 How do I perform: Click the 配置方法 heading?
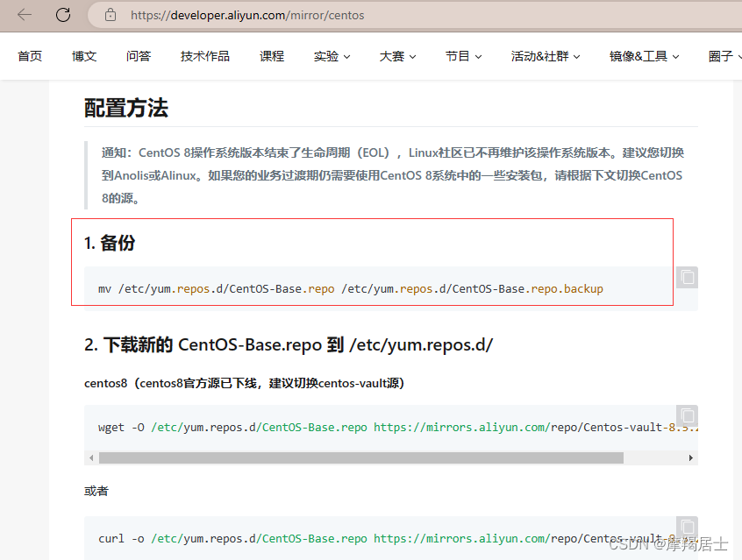[126, 108]
